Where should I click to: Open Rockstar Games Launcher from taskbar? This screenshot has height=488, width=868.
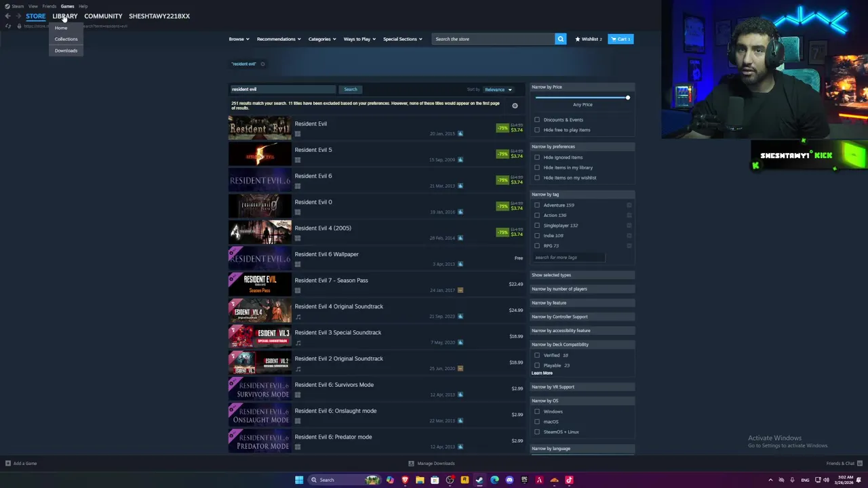point(465,480)
